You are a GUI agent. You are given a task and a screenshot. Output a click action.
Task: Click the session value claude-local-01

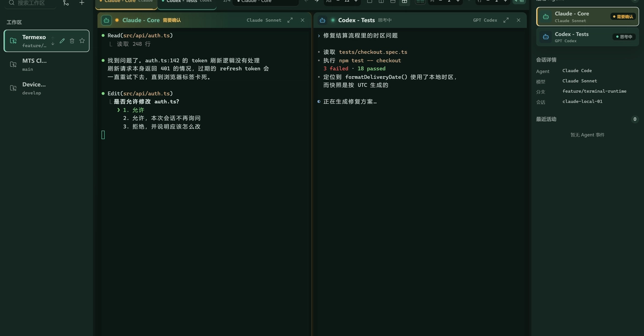(x=582, y=101)
